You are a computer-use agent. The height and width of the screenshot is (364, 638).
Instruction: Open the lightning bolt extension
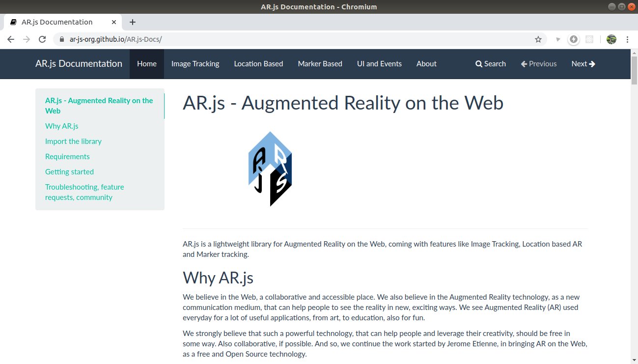point(574,39)
